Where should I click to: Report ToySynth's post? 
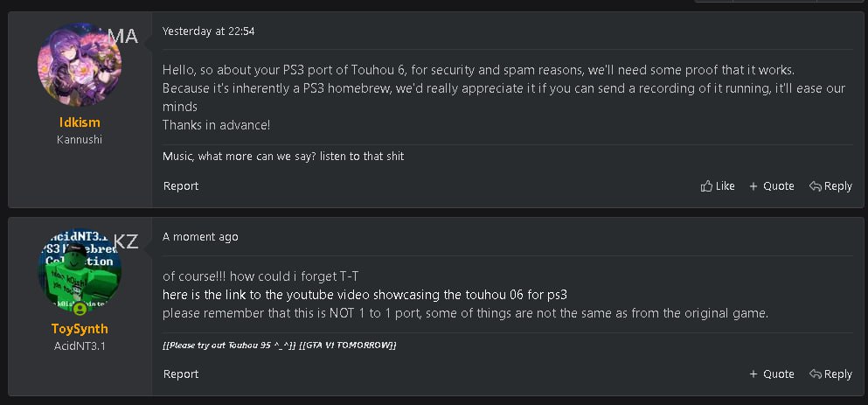pos(181,374)
